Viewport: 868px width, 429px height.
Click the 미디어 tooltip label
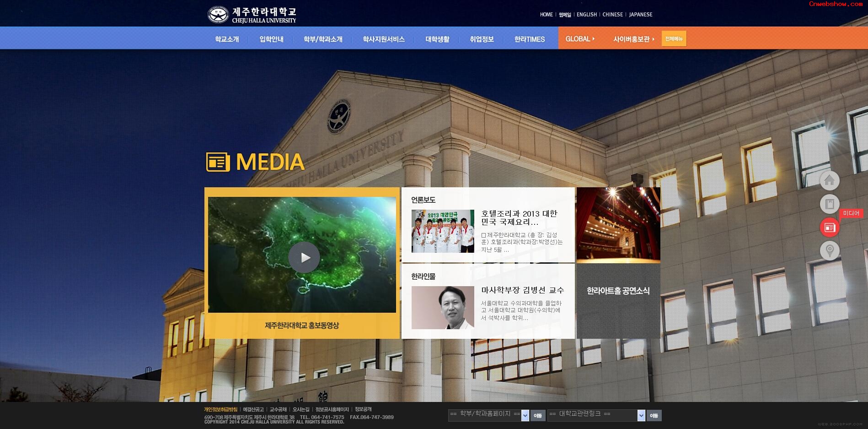click(851, 213)
